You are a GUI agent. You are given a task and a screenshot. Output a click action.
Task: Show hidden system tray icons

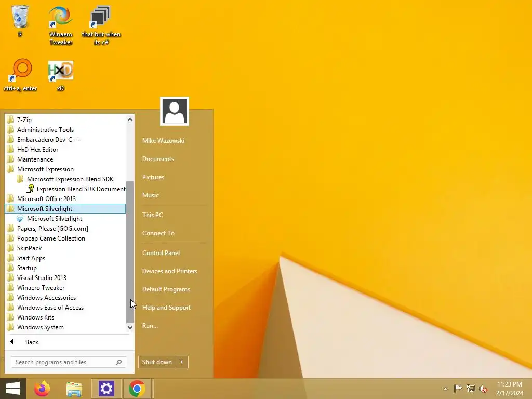point(445,389)
